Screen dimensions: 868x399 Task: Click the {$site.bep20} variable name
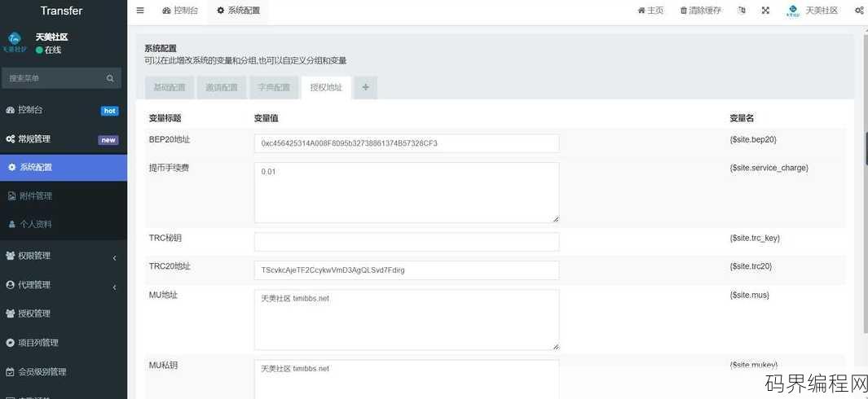[753, 140]
